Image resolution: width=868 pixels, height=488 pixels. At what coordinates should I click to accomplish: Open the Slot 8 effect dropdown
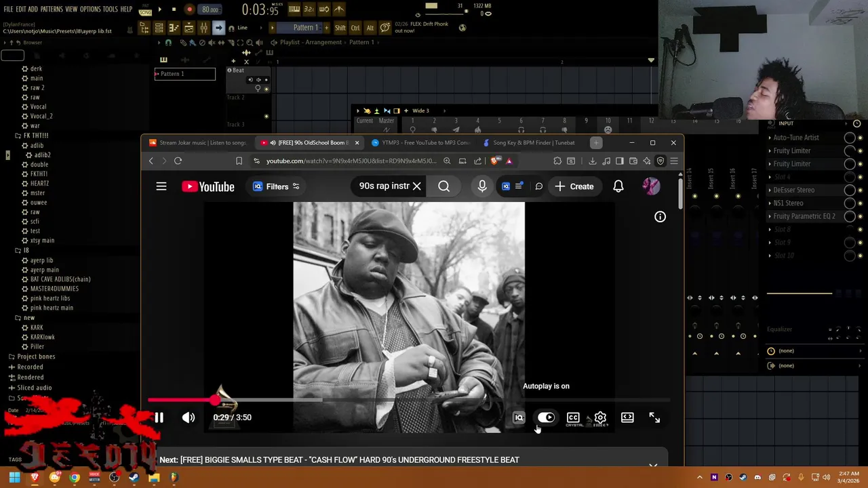click(x=770, y=229)
